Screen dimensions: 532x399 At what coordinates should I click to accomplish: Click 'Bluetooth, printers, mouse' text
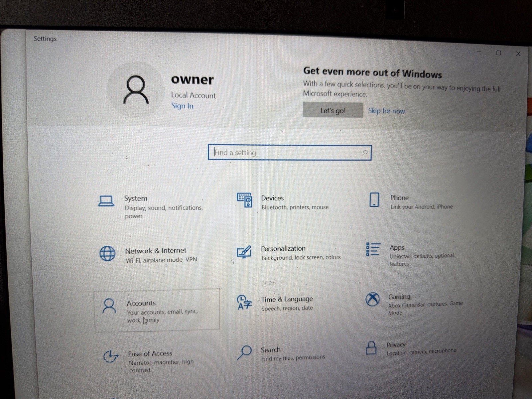pyautogui.click(x=295, y=207)
